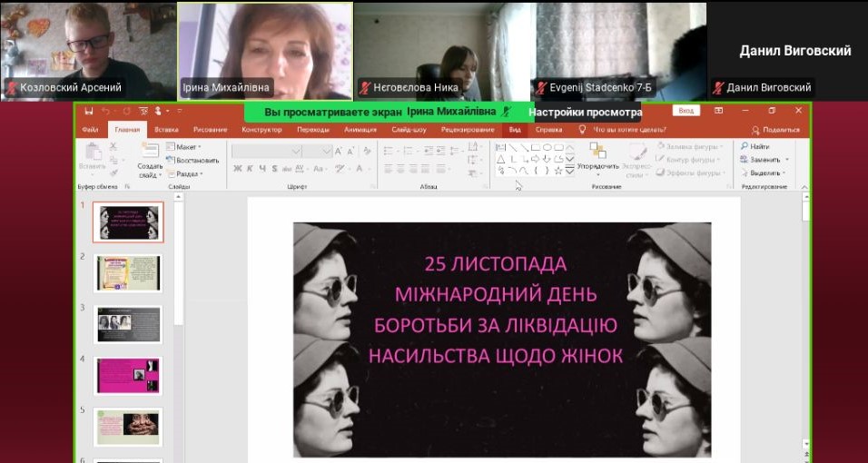
Task: Click the Decrease Font Size icon
Action: (x=351, y=152)
